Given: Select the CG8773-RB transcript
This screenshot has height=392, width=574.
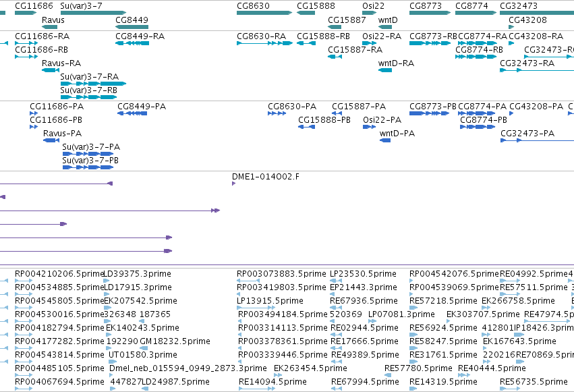Looking at the screenshot, I should coord(430,43).
